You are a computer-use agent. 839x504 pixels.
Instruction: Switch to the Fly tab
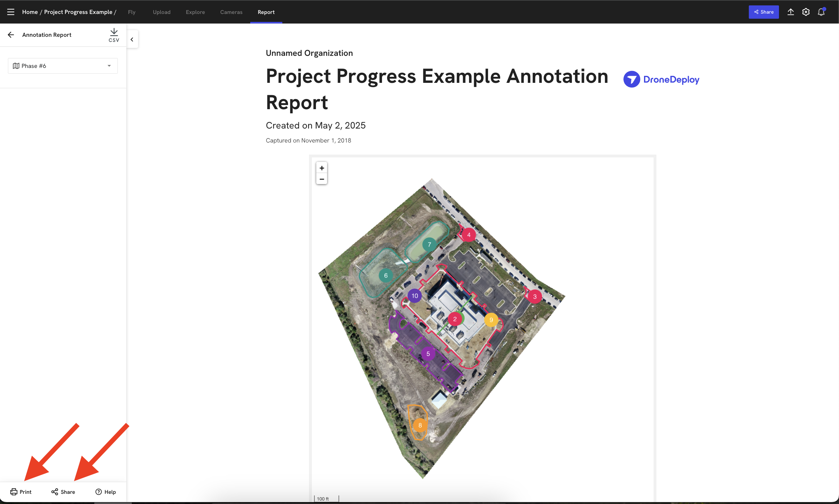coord(131,12)
